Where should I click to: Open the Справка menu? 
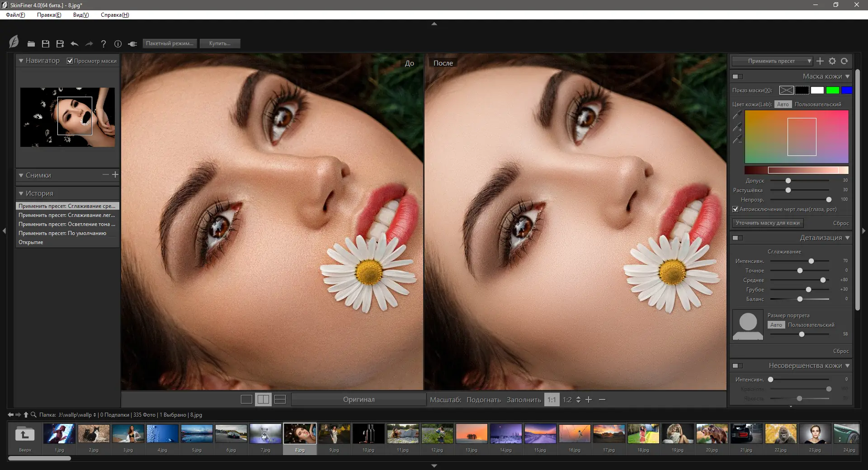(115, 15)
